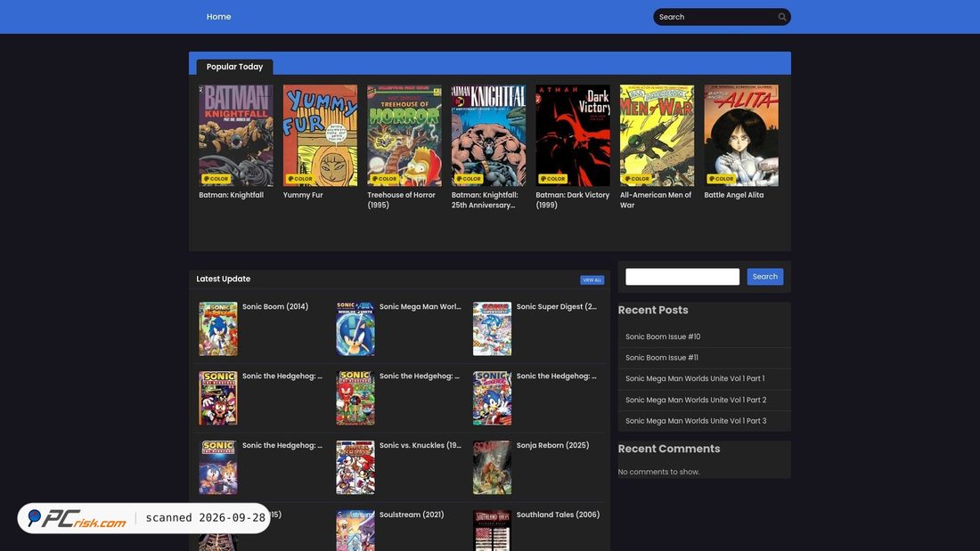Image resolution: width=980 pixels, height=551 pixels.
Task: Open the Southland Tales (2006) title link
Action: pos(558,515)
